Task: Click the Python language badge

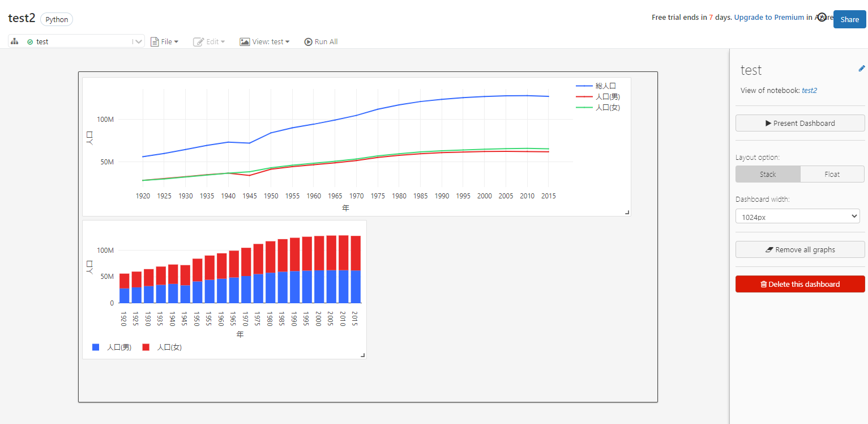Action: (57, 19)
